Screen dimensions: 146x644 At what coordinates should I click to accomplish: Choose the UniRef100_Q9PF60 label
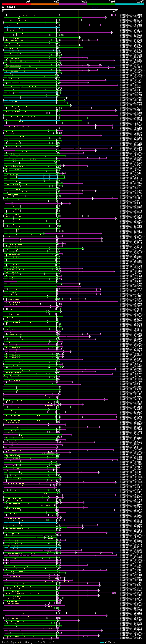[131, 87]
